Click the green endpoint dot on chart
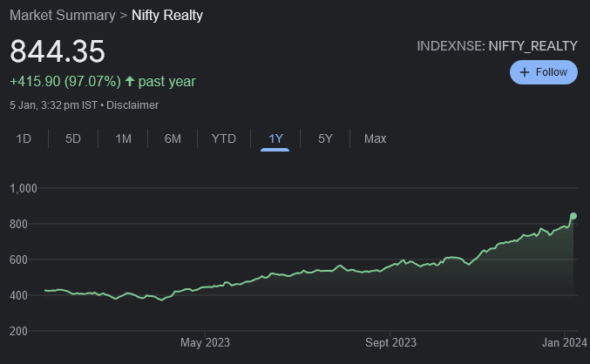This screenshot has height=364, width=590. point(573,216)
